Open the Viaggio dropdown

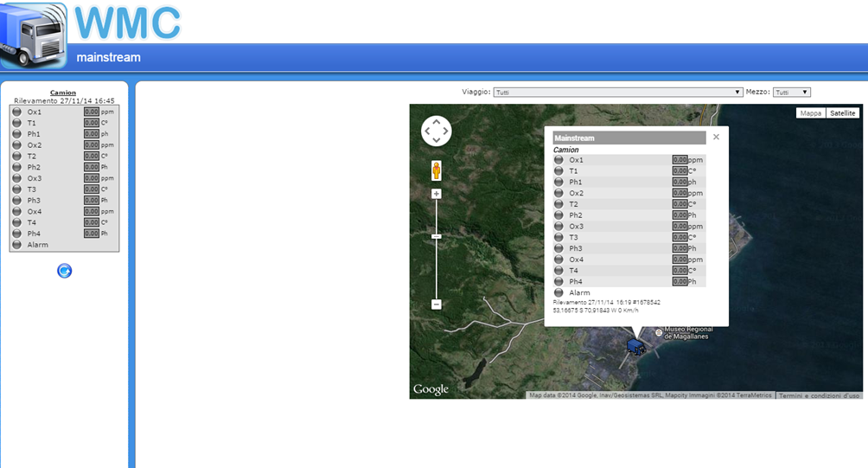[617, 92]
